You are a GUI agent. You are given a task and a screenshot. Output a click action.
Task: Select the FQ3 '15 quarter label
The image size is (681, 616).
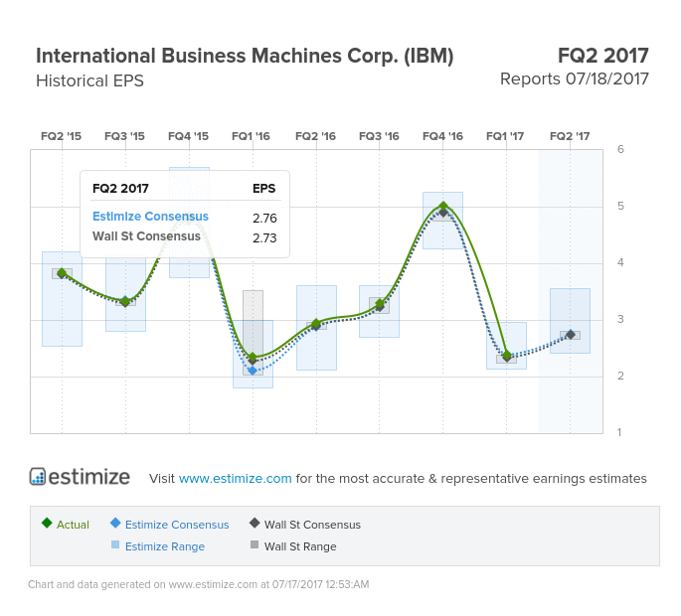[x=124, y=136]
